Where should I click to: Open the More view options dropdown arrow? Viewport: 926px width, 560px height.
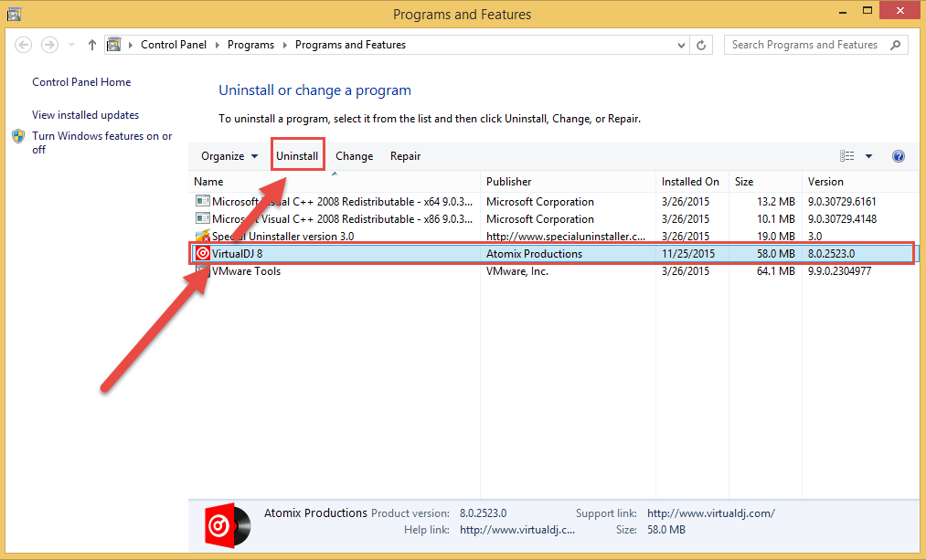[x=868, y=156]
